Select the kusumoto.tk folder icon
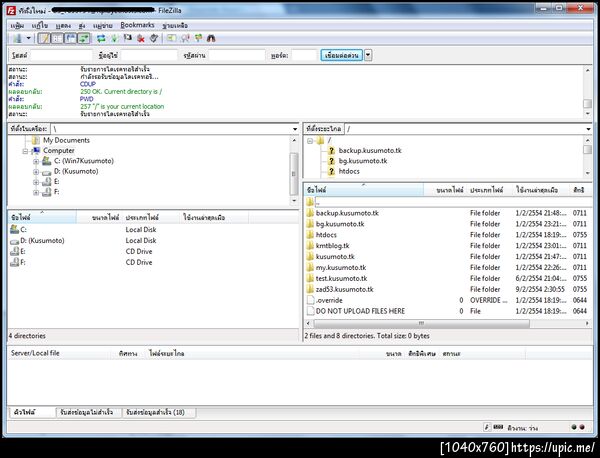Viewport: 600px width, 458px height. [310, 257]
